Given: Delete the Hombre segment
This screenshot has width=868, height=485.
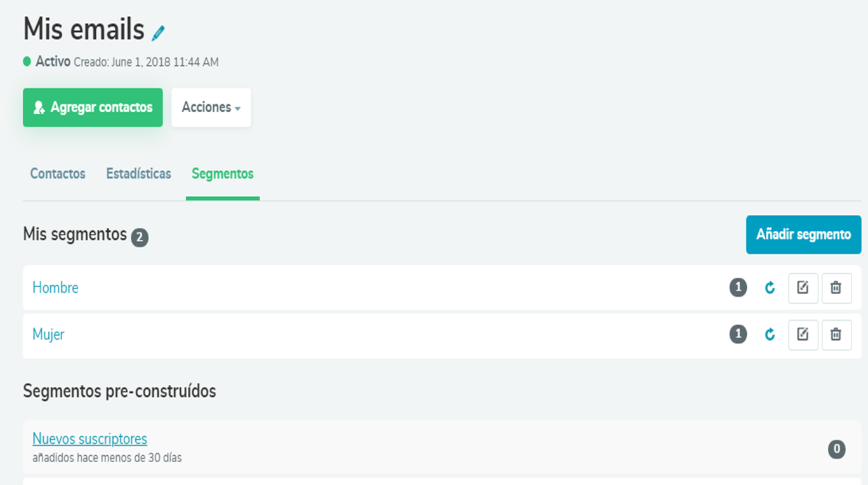Looking at the screenshot, I should click(x=836, y=288).
